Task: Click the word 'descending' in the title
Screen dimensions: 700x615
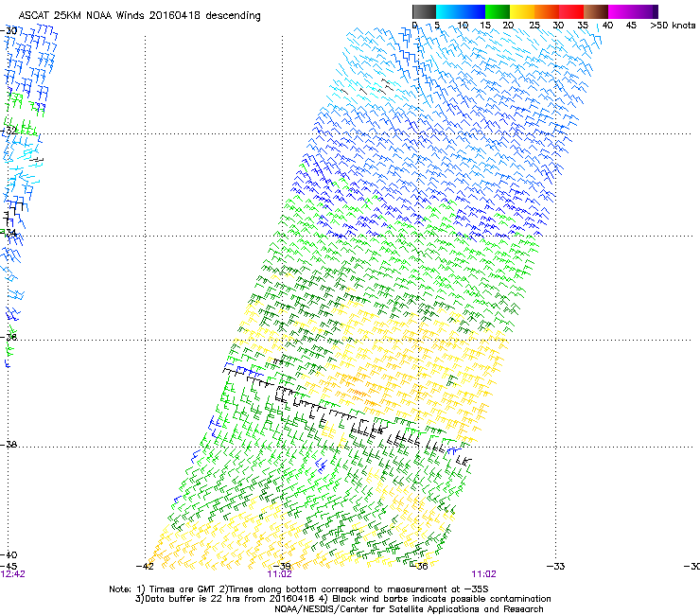Action: point(233,16)
